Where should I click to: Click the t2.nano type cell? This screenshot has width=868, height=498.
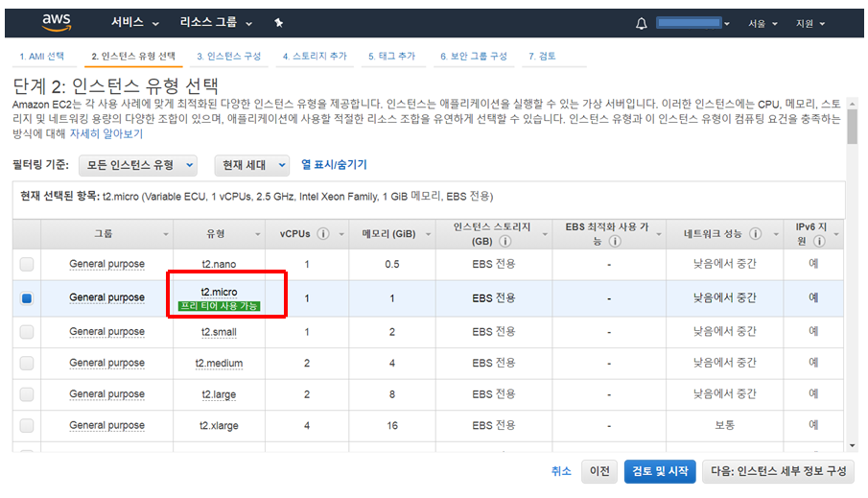pyautogui.click(x=219, y=264)
